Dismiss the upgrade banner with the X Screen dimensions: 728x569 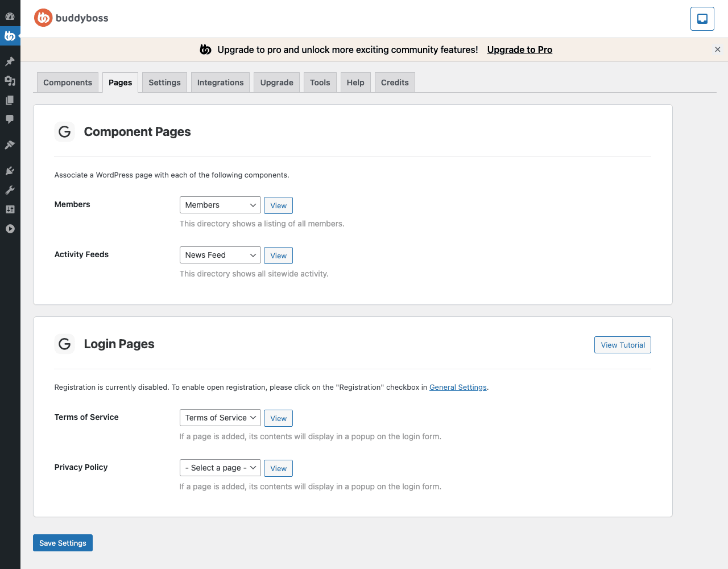[718, 50]
